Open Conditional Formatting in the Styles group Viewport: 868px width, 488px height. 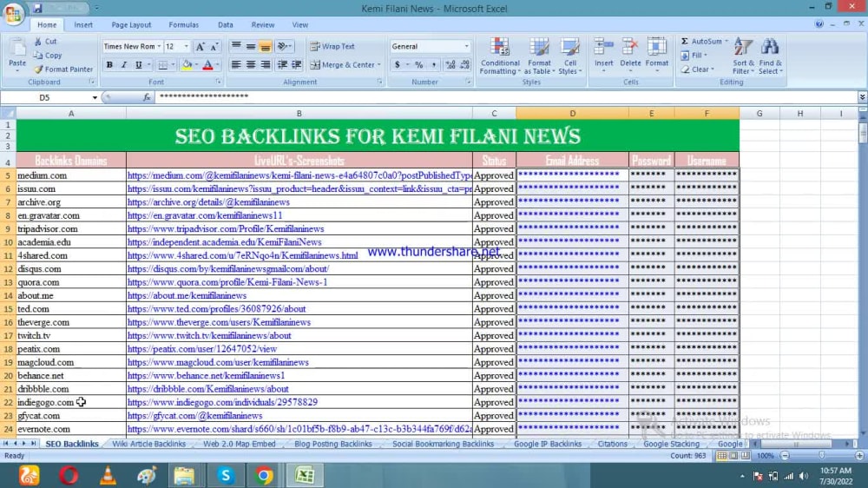(x=499, y=56)
